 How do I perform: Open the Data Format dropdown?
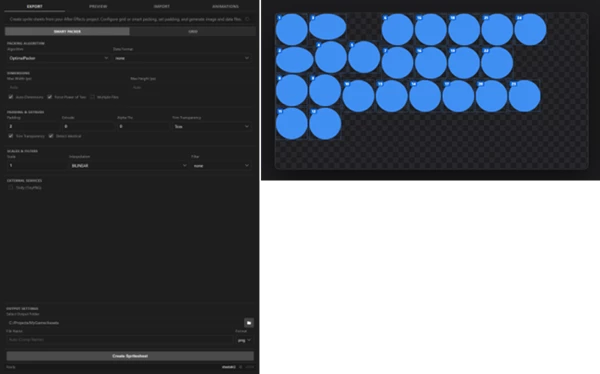click(182, 58)
